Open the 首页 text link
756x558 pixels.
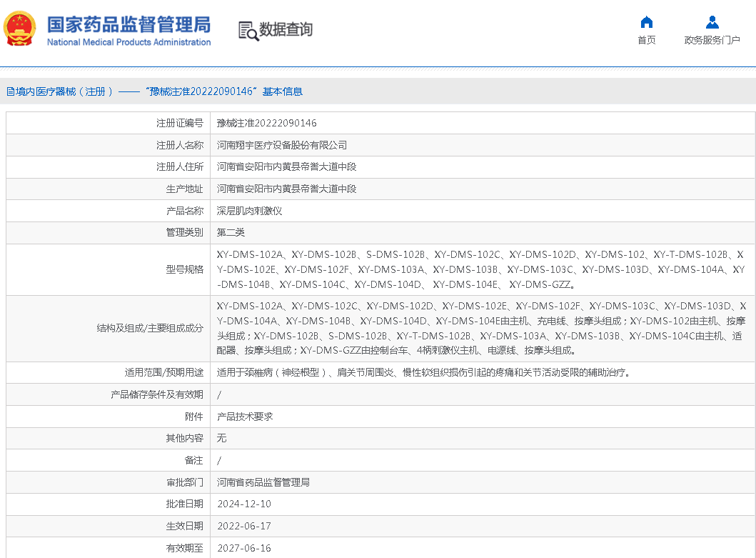pos(646,40)
